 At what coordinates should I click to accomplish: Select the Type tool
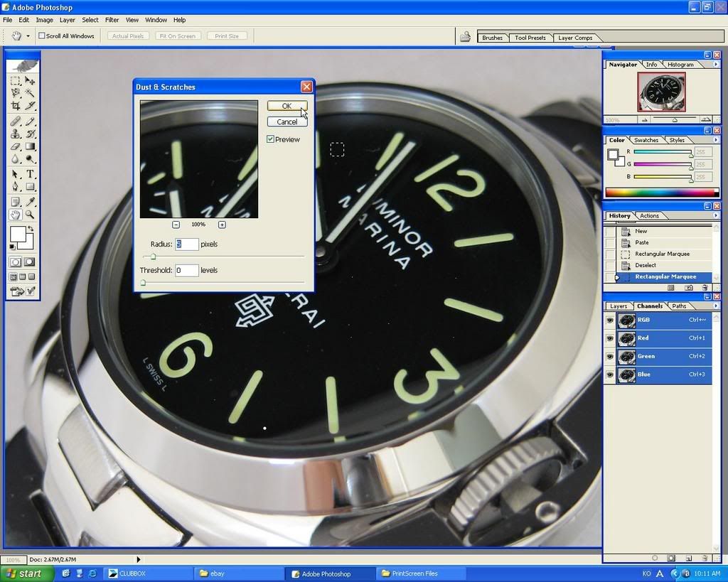[x=30, y=174]
